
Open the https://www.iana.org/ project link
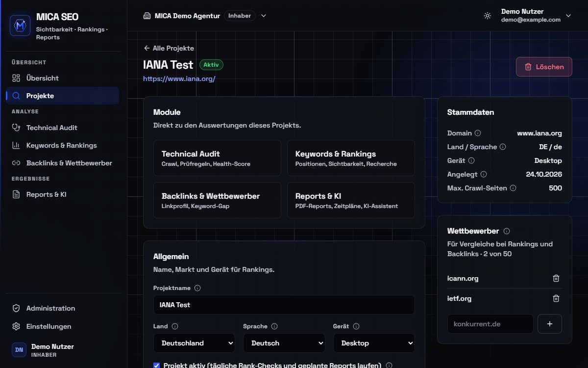pyautogui.click(x=179, y=79)
